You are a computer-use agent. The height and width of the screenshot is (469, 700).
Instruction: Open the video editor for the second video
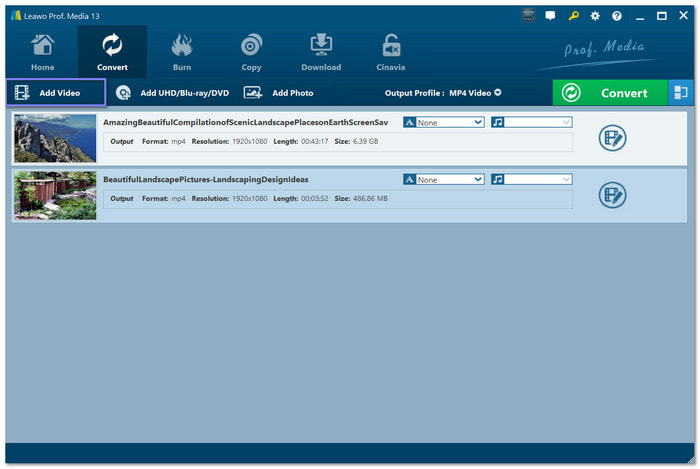tap(612, 195)
